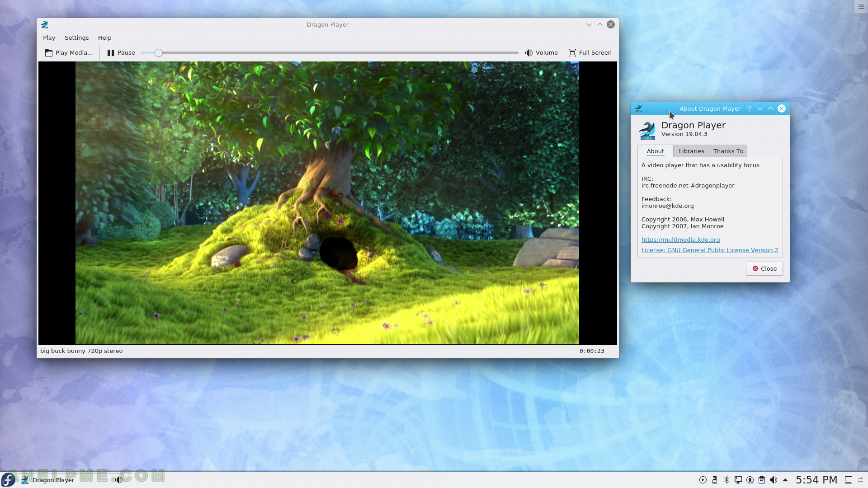Viewport: 868px width, 488px height.
Task: Close the Dragon Player main window
Action: (x=610, y=25)
